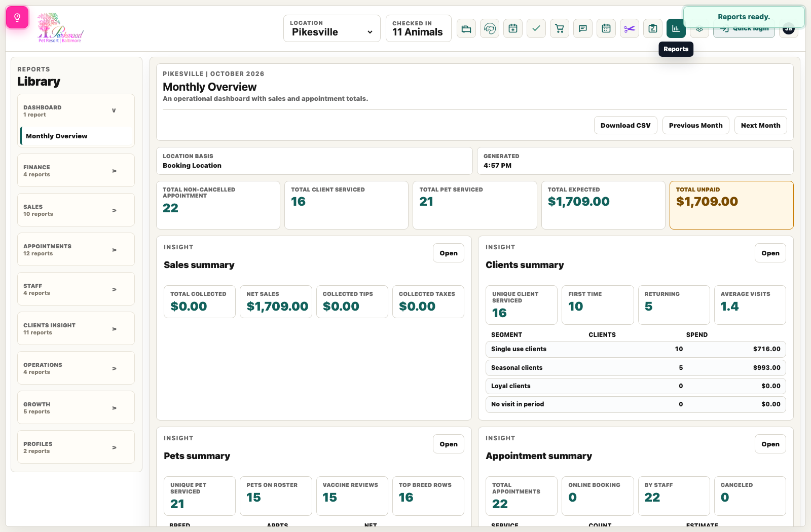The height and width of the screenshot is (532, 811).
Task: Expand the Growth reports section
Action: [76, 407]
